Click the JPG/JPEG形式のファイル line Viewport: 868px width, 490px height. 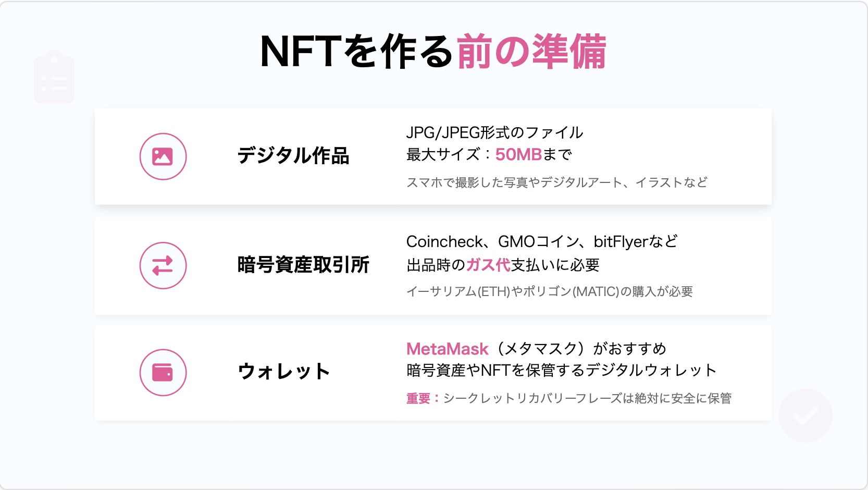pyautogui.click(x=494, y=132)
